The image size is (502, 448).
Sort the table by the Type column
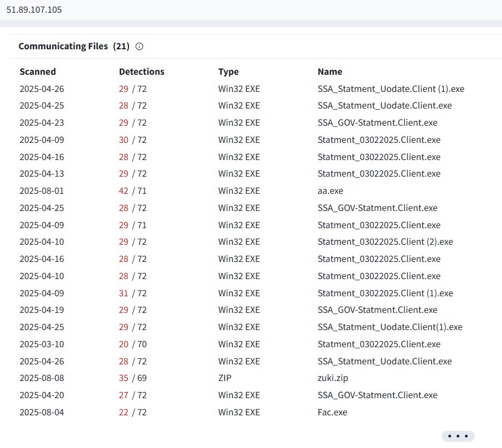[x=228, y=71]
